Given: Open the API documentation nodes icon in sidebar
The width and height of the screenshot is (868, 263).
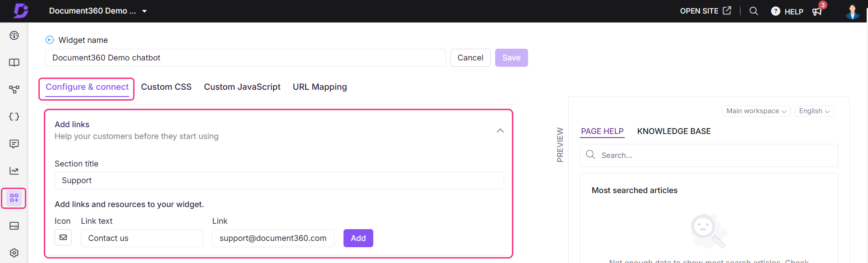Looking at the screenshot, I should tap(14, 89).
